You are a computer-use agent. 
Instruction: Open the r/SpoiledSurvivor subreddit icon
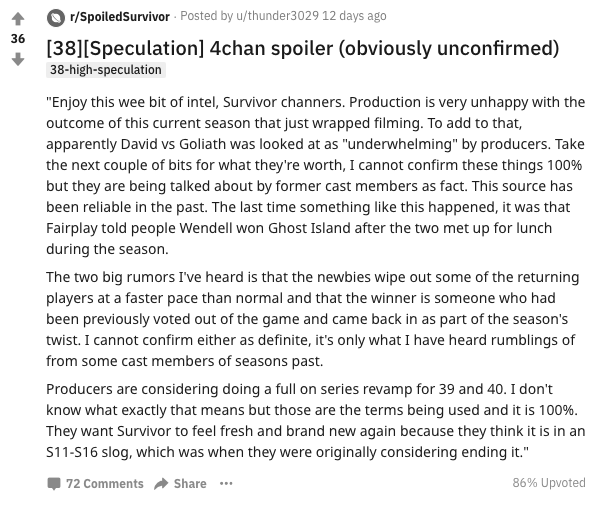56,17
